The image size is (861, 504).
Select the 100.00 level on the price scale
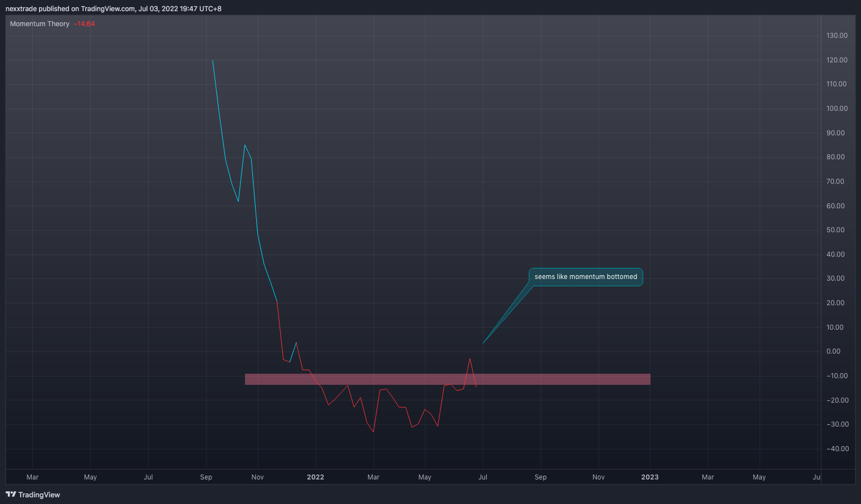(837, 109)
